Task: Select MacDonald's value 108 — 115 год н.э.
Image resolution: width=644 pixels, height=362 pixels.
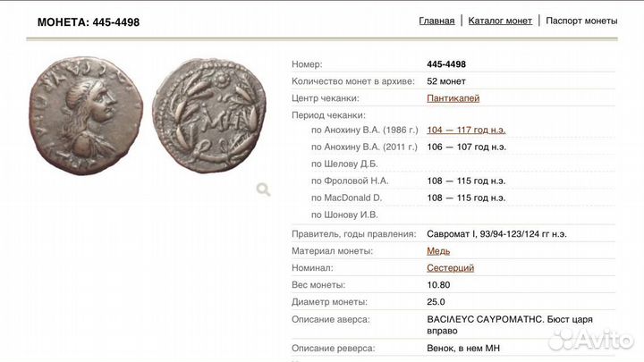Action: tap(466, 198)
